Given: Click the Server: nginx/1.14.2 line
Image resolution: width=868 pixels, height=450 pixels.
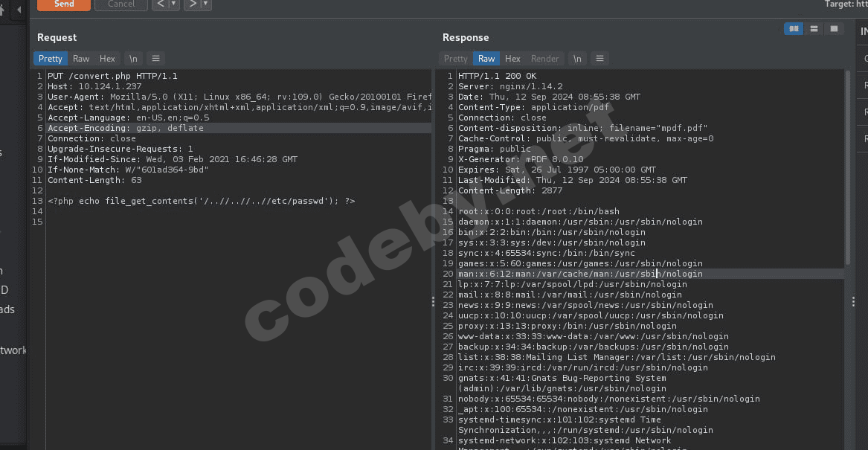Looking at the screenshot, I should click(x=510, y=86).
